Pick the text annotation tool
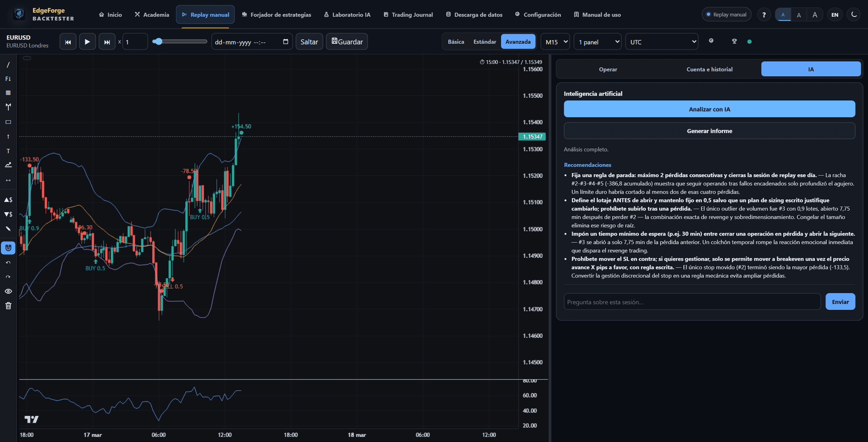Image resolution: width=868 pixels, height=442 pixels. click(8, 151)
